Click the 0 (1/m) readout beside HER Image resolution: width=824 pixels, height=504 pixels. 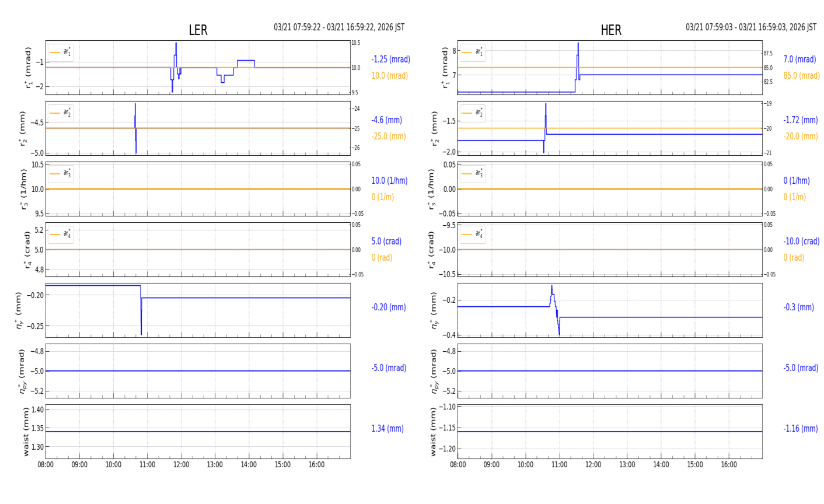794,197
